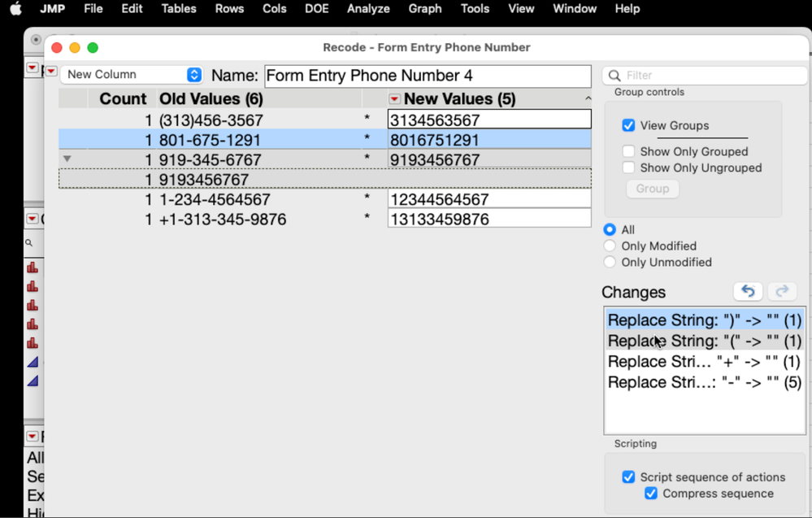
Task: Open the Tables menu
Action: [179, 9]
